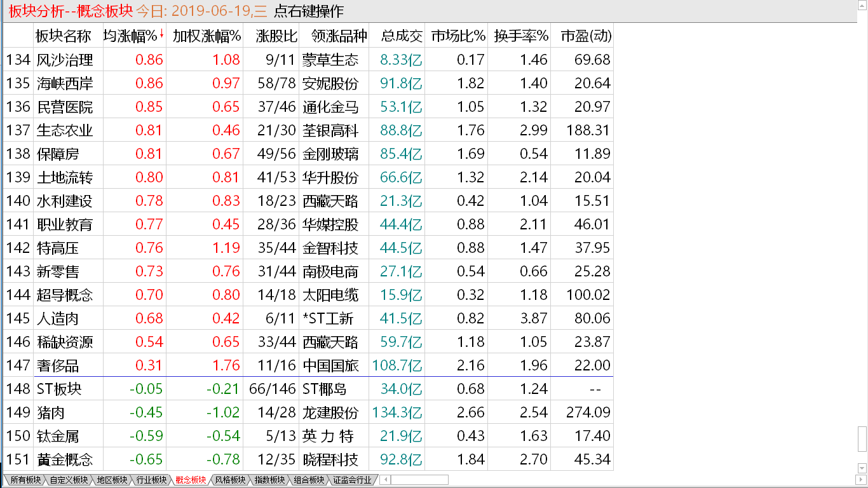This screenshot has width=868, height=488.
Task: Sort by the 总成交 column header
Action: (x=397, y=36)
